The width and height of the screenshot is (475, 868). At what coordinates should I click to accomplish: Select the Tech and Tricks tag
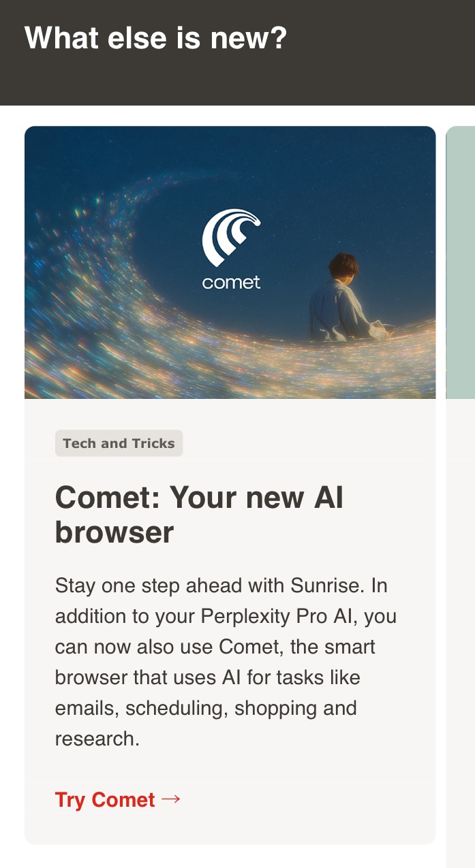119,443
